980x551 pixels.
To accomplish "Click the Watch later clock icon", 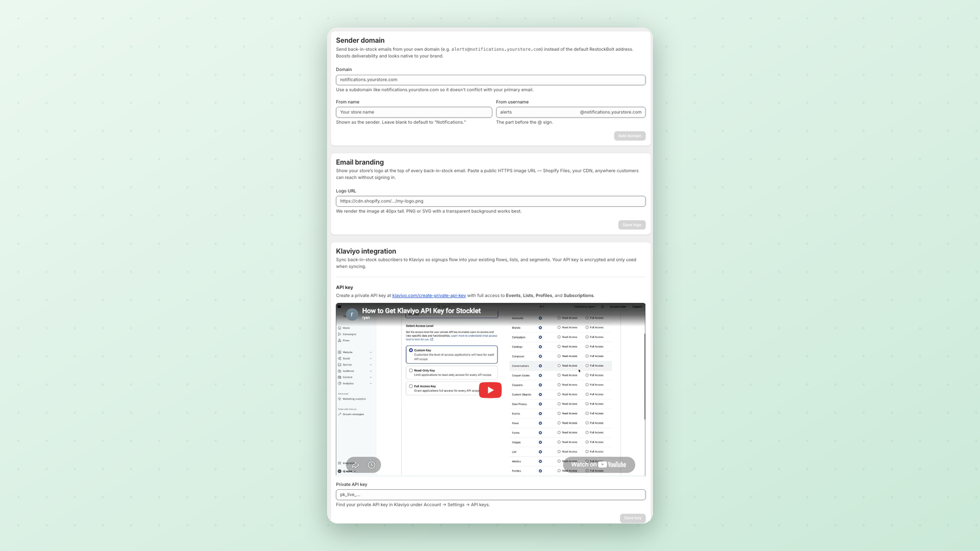I will point(372,465).
